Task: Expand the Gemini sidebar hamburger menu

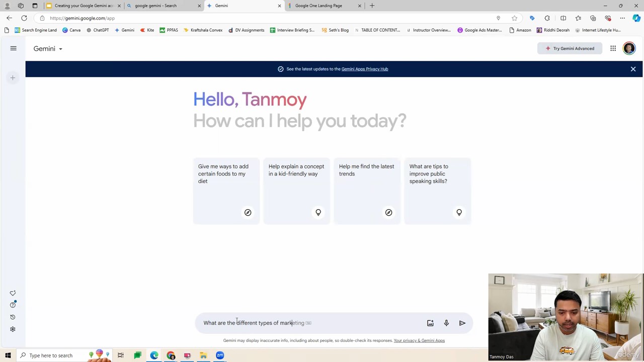Action: [14, 49]
